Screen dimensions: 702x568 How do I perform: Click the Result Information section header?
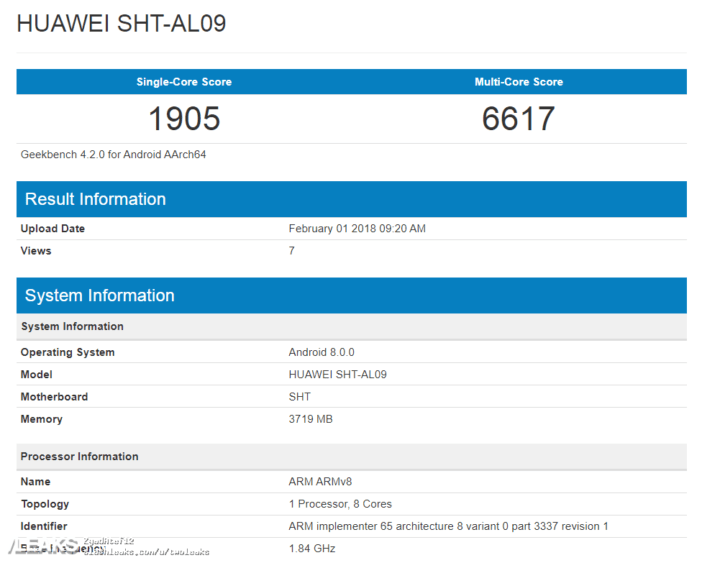(351, 199)
